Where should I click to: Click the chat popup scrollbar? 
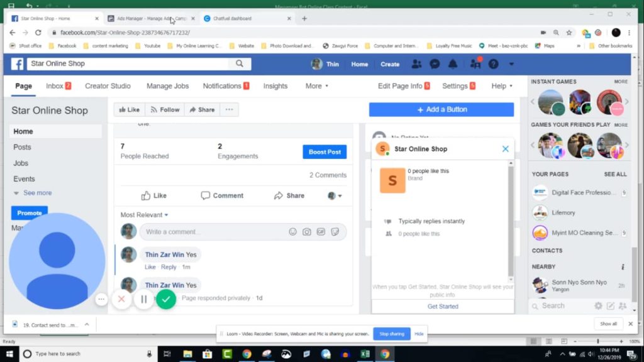tap(511, 222)
